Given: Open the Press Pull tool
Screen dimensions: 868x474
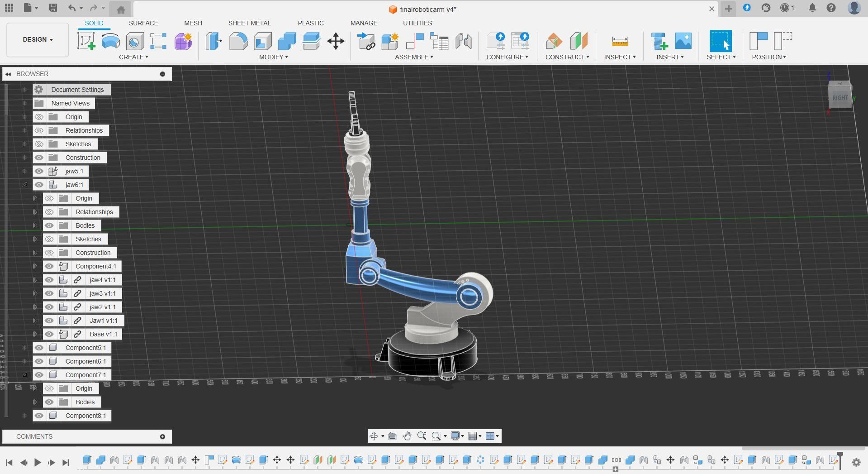Looking at the screenshot, I should click(214, 41).
